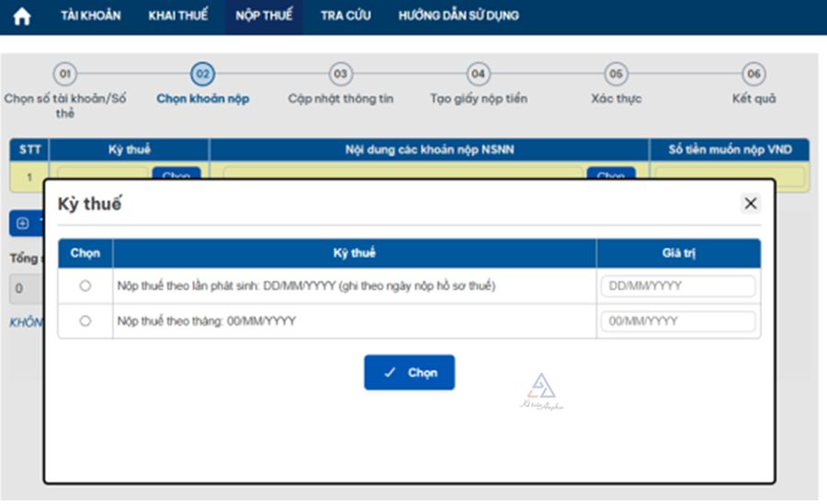Open the KHAI THUẾ menu

178,16
